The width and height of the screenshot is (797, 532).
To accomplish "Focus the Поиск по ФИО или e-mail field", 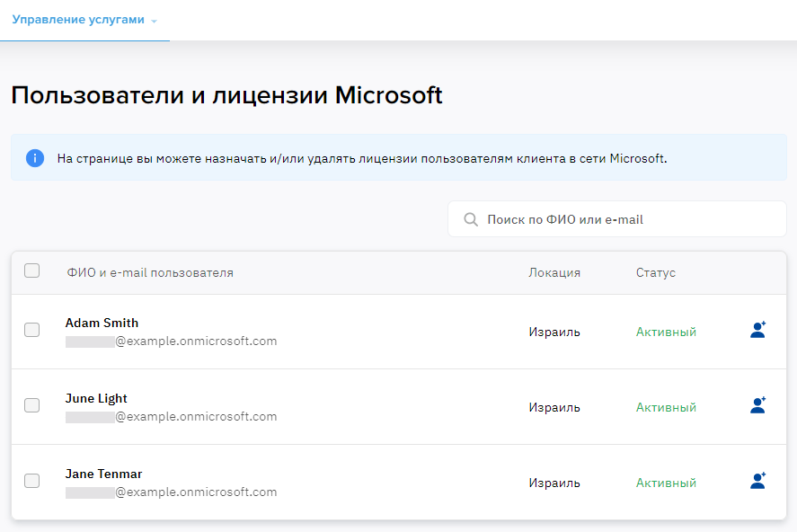I will tap(617, 219).
